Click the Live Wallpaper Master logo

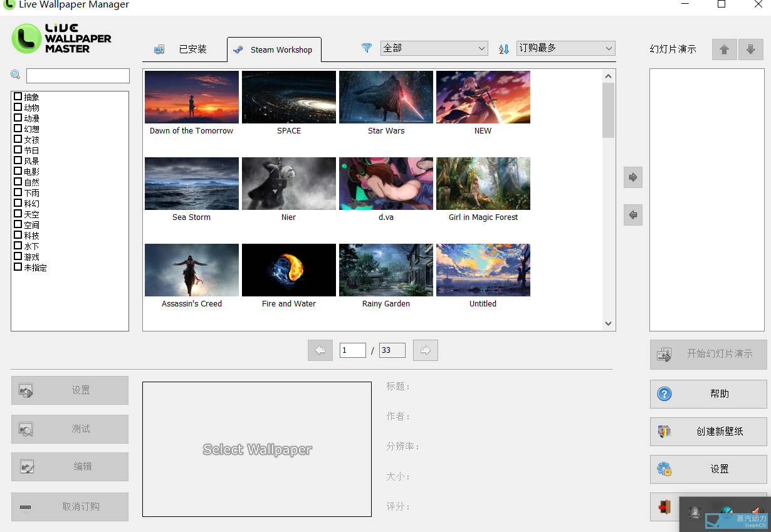(61, 38)
